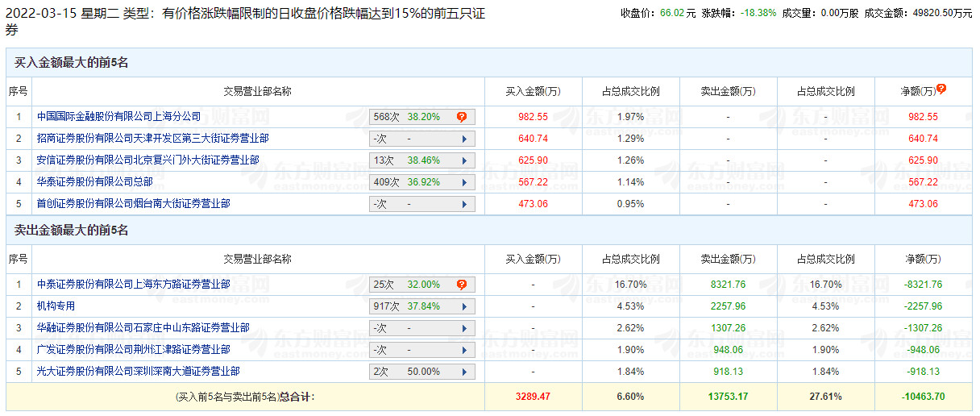
Task: Expand the arrow in 409次 36.92% box
Action: [x=464, y=182]
